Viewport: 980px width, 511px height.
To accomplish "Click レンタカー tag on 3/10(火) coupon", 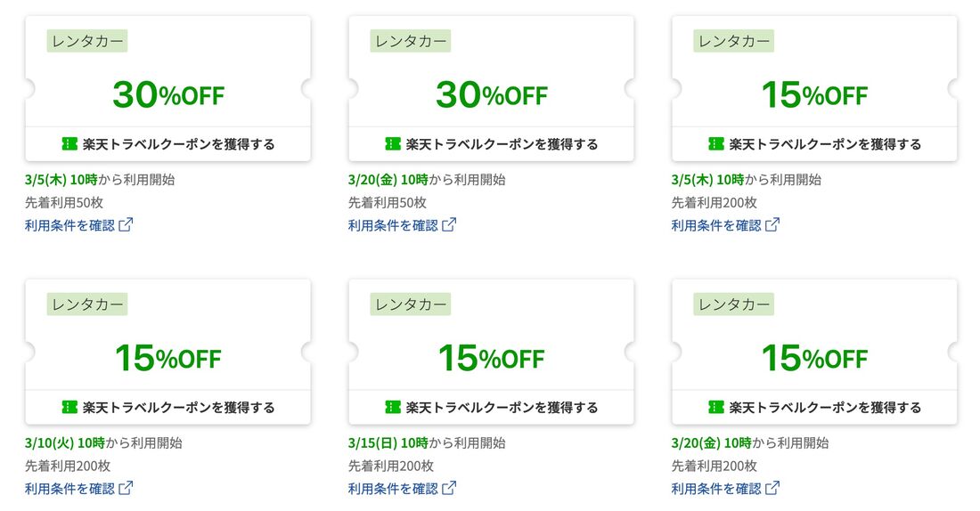I will (86, 304).
